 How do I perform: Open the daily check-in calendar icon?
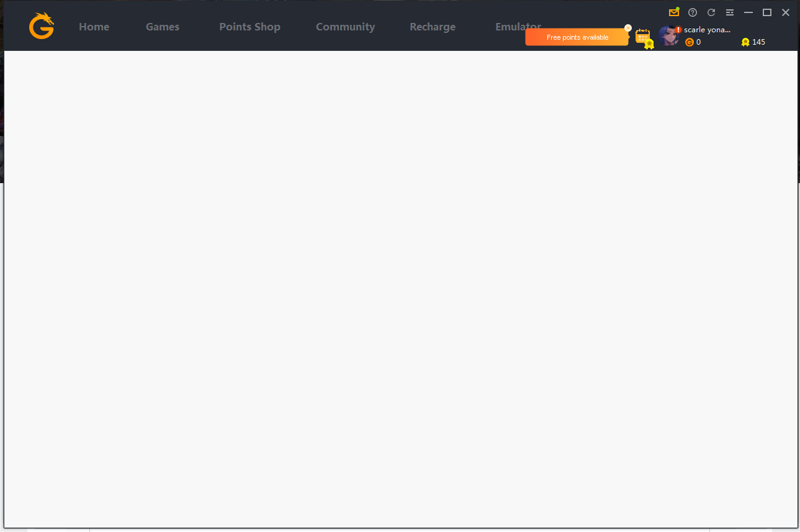coord(644,37)
